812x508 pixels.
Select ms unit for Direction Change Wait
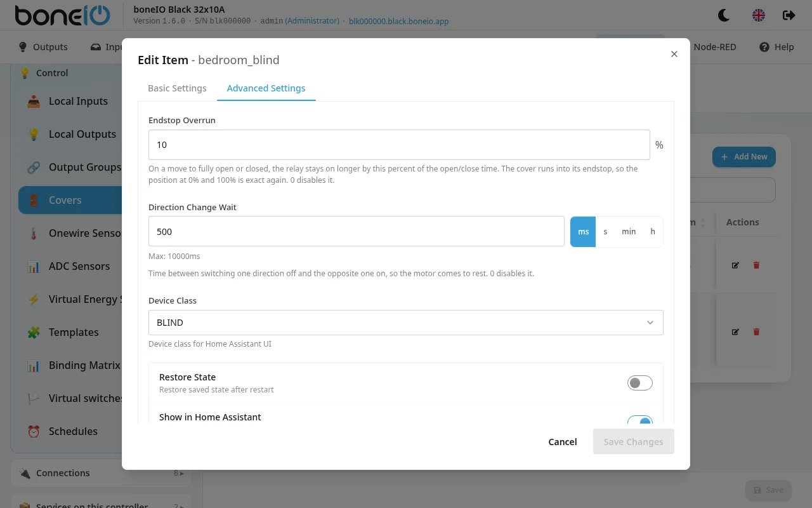583,231
